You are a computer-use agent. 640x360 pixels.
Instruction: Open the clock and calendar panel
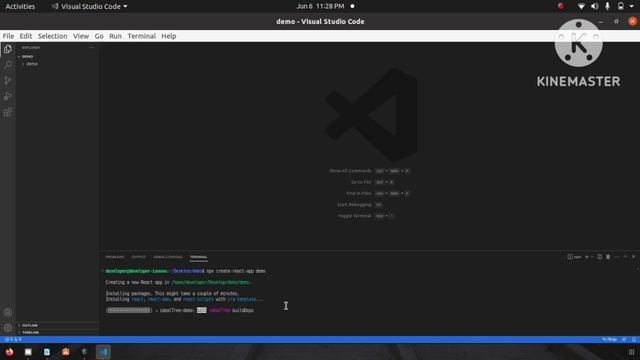pos(321,7)
